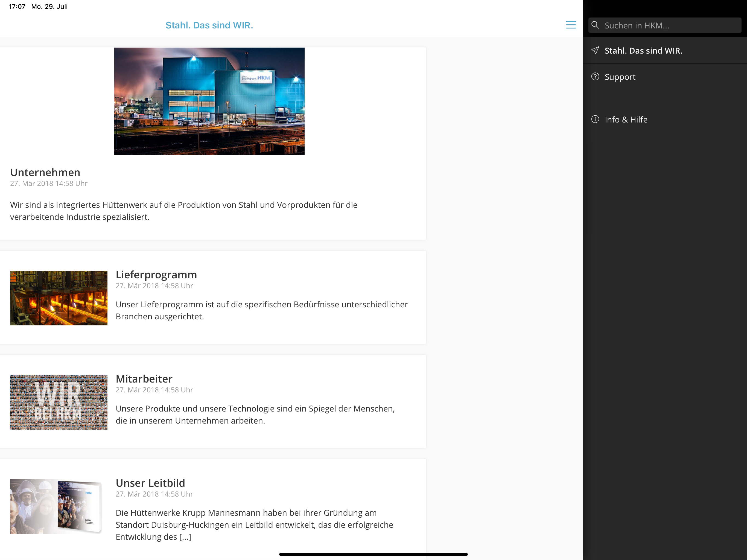
Task: Click the 'Stahl. Das sind WIR.' page title
Action: click(209, 25)
